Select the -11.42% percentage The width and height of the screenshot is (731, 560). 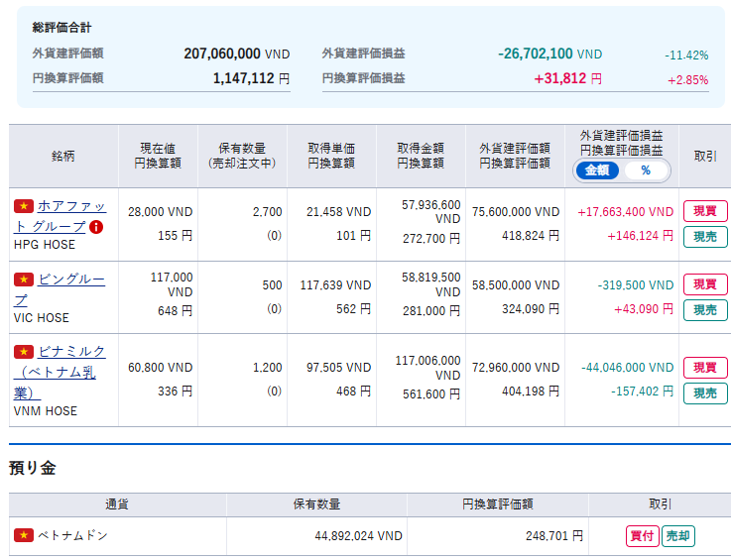pyautogui.click(x=686, y=56)
